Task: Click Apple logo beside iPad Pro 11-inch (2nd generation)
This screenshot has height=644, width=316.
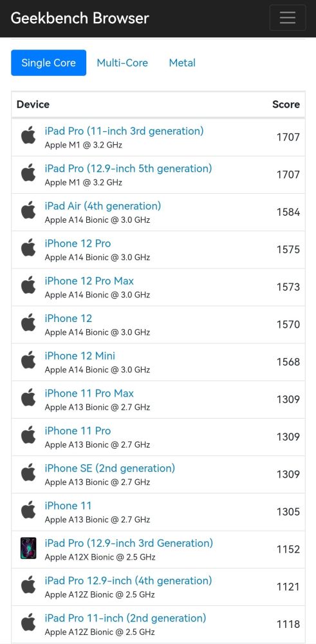Action: pyautogui.click(x=28, y=623)
